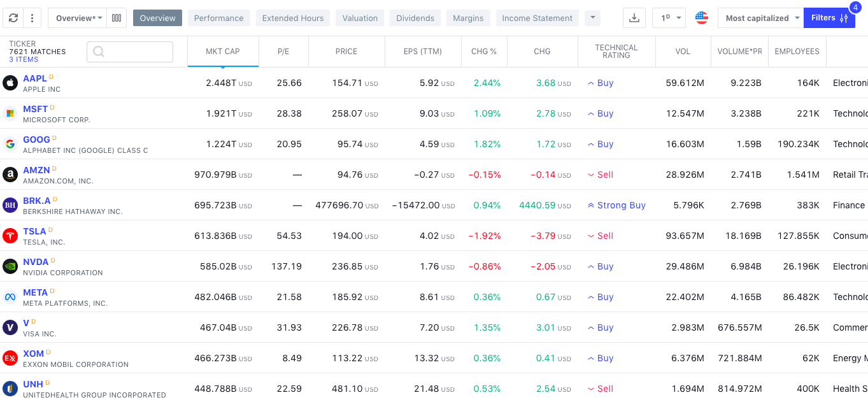Select the Dividends tab
The image size is (868, 402).
coord(415,18)
